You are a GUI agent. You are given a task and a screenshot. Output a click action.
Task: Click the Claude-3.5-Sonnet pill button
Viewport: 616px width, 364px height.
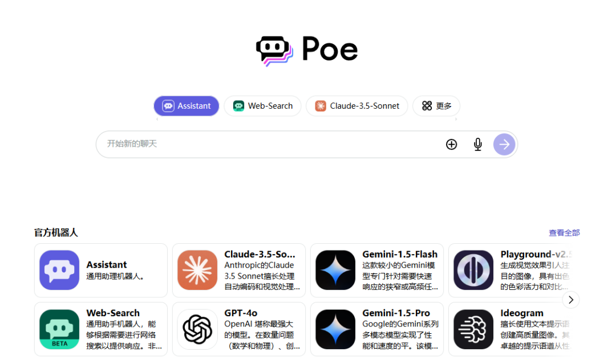[x=356, y=105]
